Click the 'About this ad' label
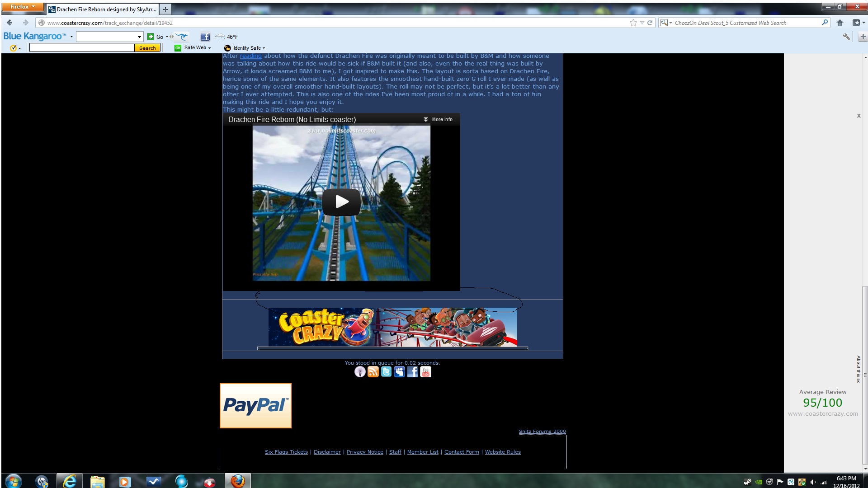Viewport: 868px width, 488px height. [x=858, y=370]
